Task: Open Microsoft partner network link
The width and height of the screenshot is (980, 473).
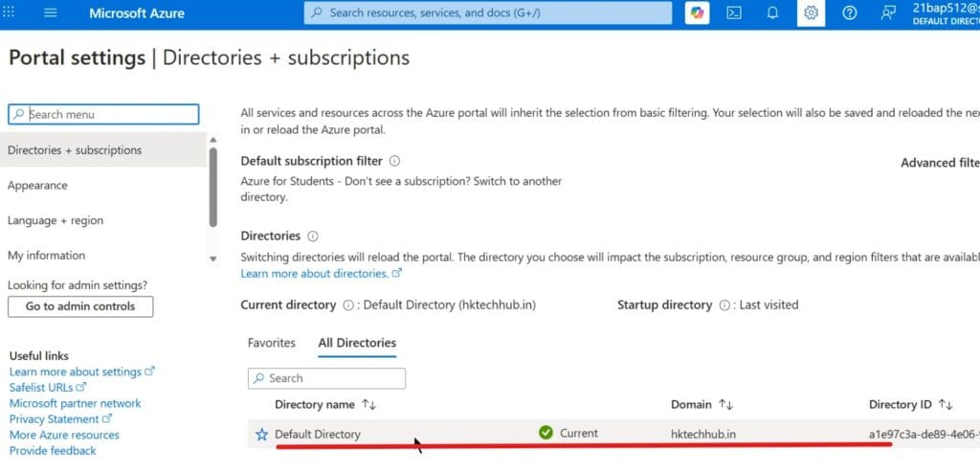Action: pyautogui.click(x=75, y=403)
